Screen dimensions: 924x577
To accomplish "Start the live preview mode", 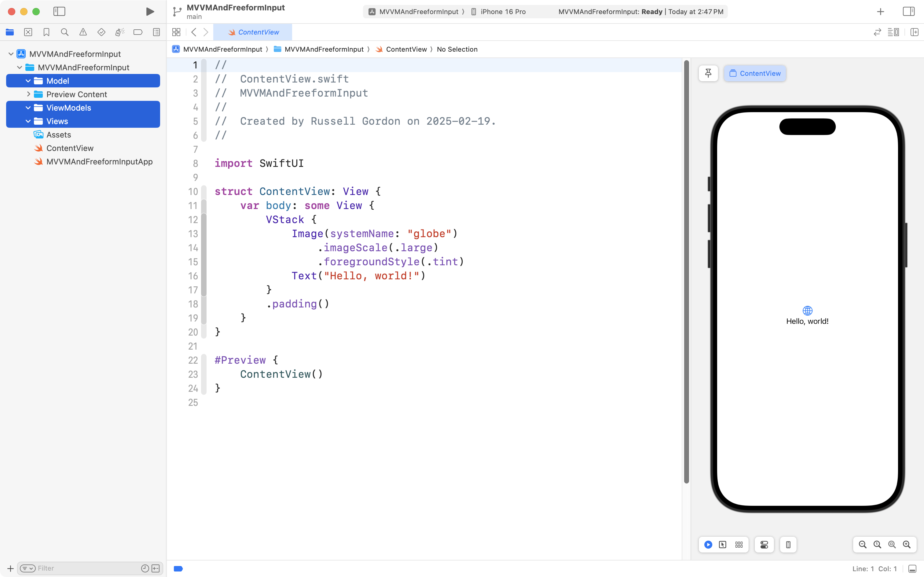I will tap(708, 545).
